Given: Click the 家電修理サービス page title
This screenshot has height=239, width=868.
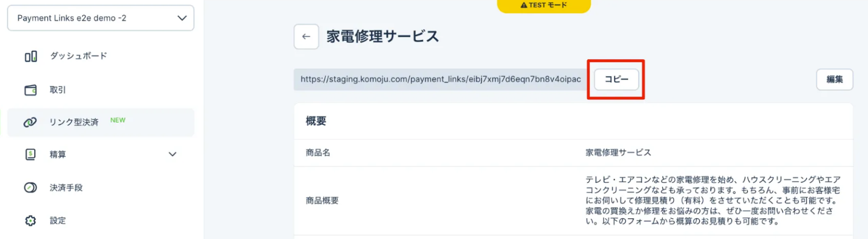Looking at the screenshot, I should [383, 37].
